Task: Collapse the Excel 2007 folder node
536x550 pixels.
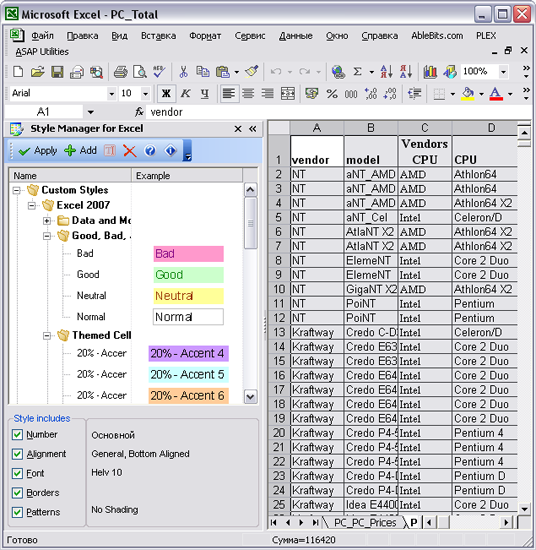Action: click(x=32, y=206)
